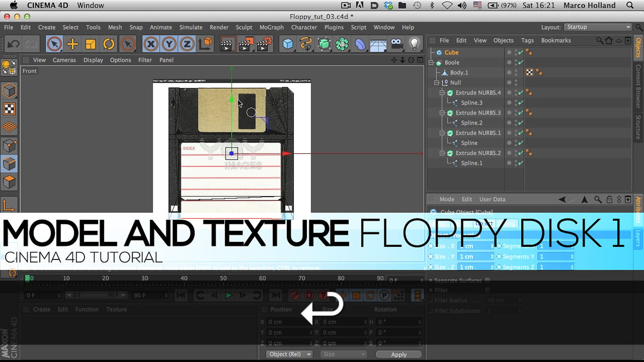This screenshot has height=362, width=644.
Task: Open the Dropbox menu bar icon
Action: coord(388,5)
